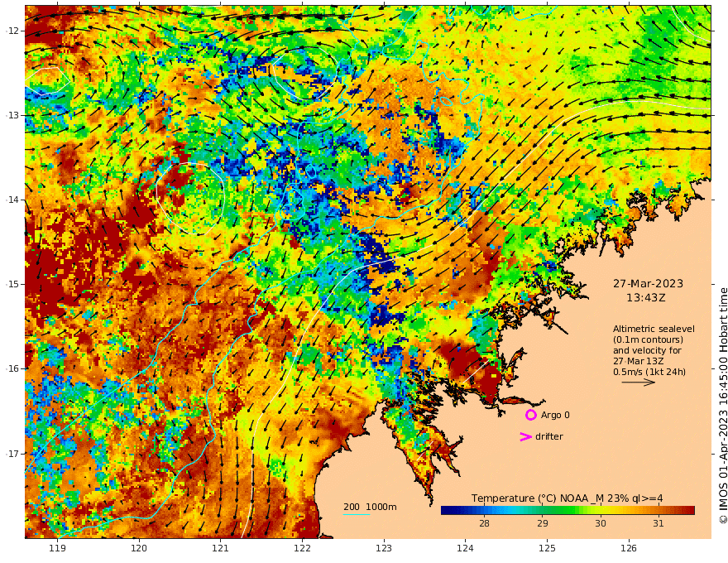Click latitude label -17

coord(12,454)
